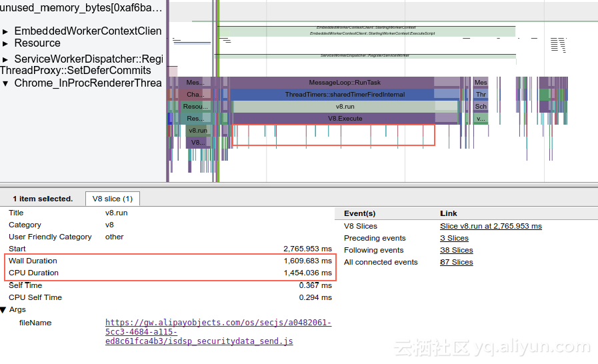The width and height of the screenshot is (598, 364).
Task: Select EmbeddedWorkerContextClient::StartingWorkerContext slice
Action: click(x=366, y=28)
